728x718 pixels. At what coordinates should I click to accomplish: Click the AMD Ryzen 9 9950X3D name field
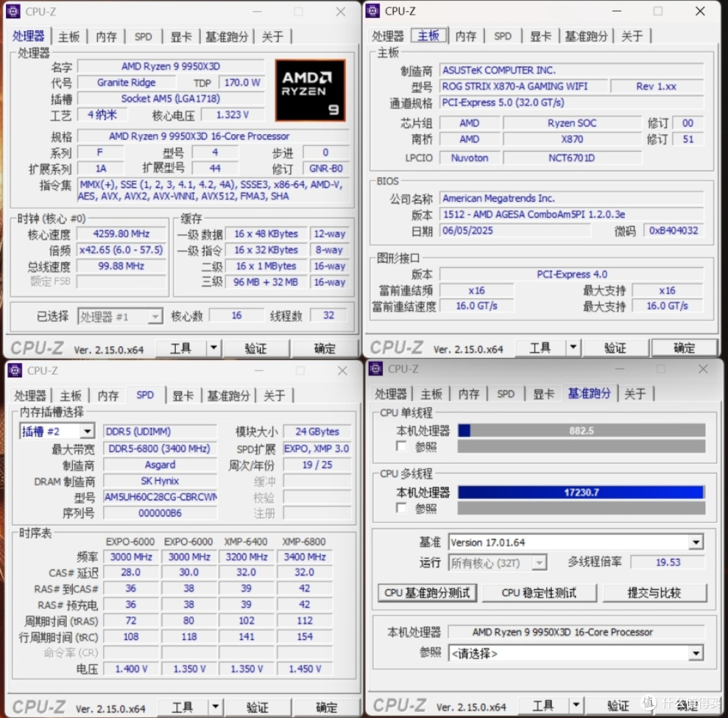[171, 67]
